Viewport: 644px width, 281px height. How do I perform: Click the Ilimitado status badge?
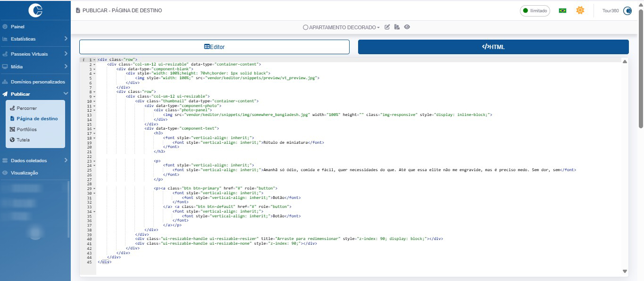pos(535,10)
